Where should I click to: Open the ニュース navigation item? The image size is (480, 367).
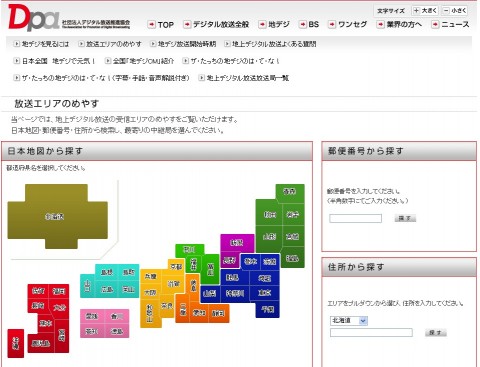(450, 24)
